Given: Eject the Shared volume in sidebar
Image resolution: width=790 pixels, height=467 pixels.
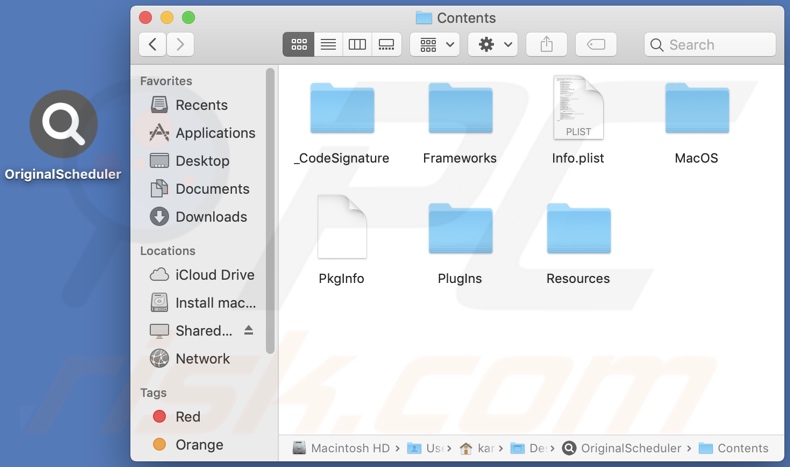Looking at the screenshot, I should (249, 330).
